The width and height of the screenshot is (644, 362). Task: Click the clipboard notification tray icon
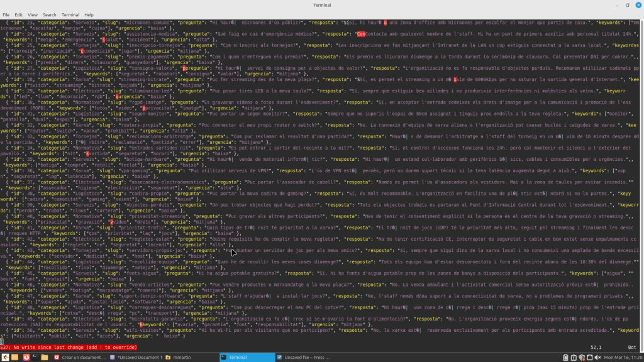pyautogui.click(x=574, y=357)
